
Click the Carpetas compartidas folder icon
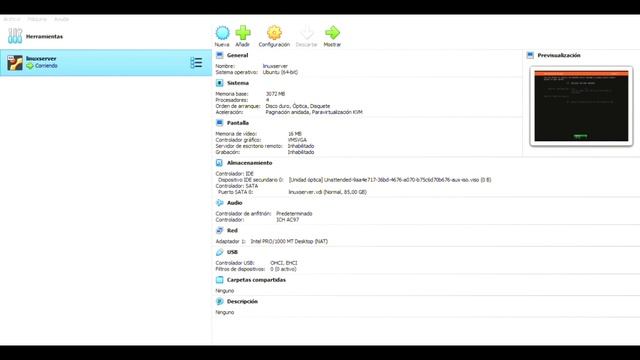(220, 280)
